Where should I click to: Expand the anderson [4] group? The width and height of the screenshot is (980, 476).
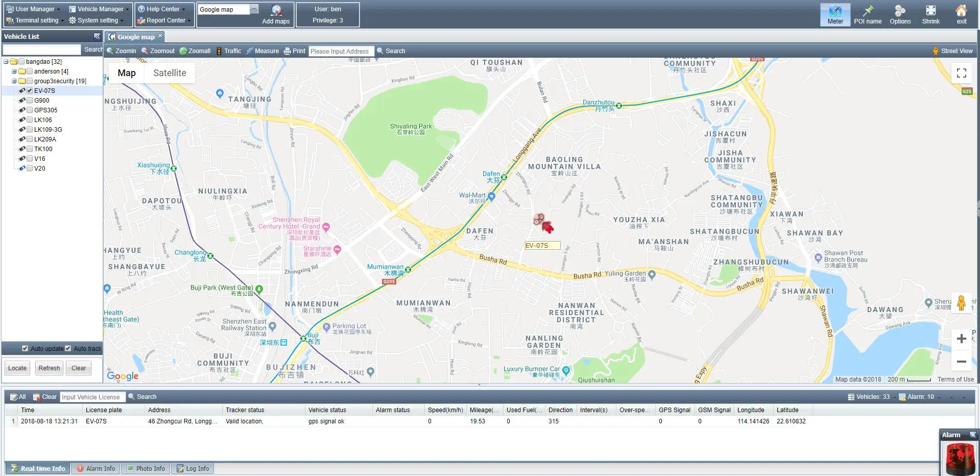point(14,72)
